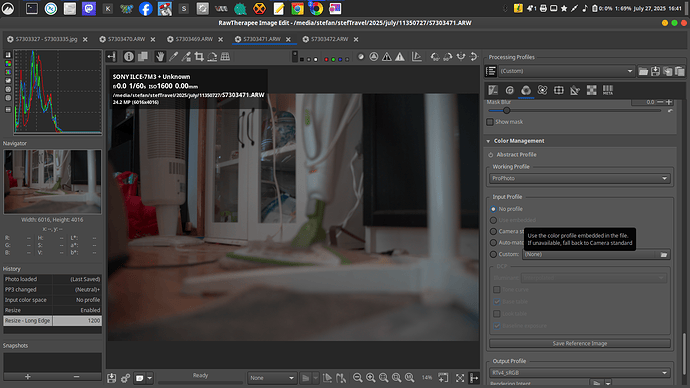Open Output Profile RTv4_sRGB dropdown

tap(580, 373)
